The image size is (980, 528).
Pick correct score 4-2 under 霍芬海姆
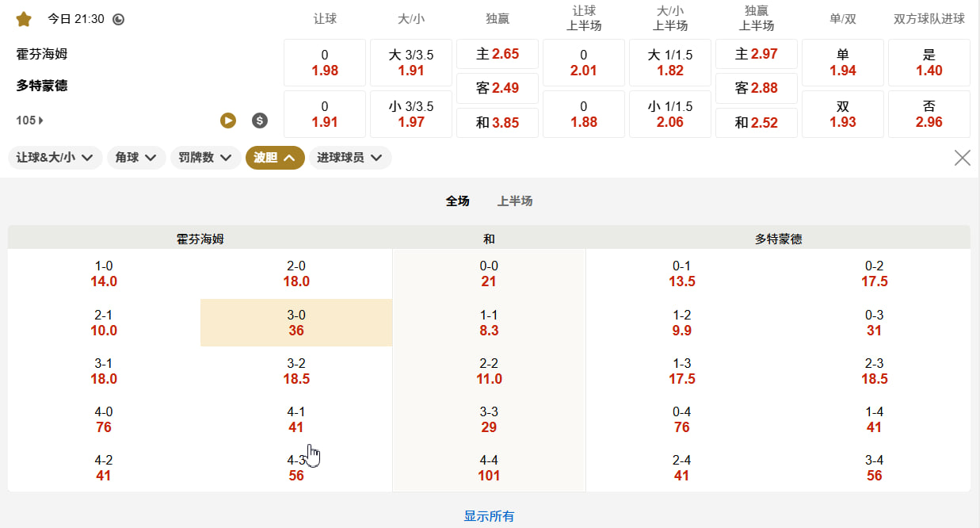click(104, 468)
